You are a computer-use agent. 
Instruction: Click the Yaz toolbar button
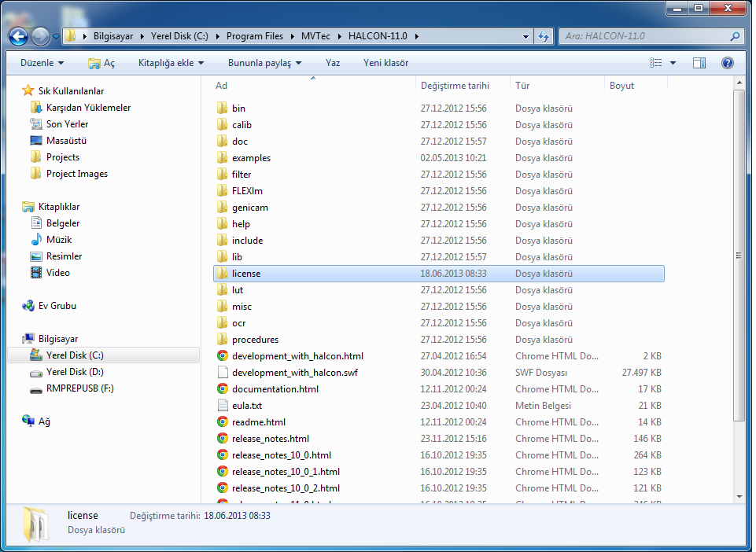tap(333, 63)
